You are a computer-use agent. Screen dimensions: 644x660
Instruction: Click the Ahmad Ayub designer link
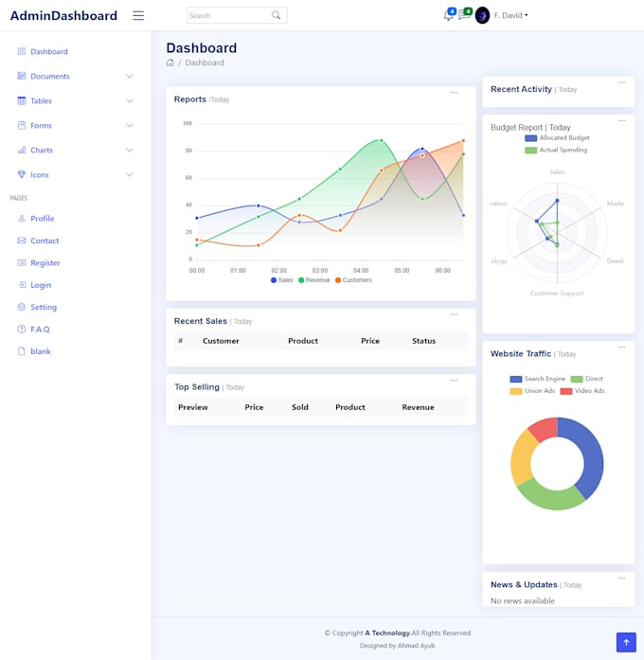417,645
